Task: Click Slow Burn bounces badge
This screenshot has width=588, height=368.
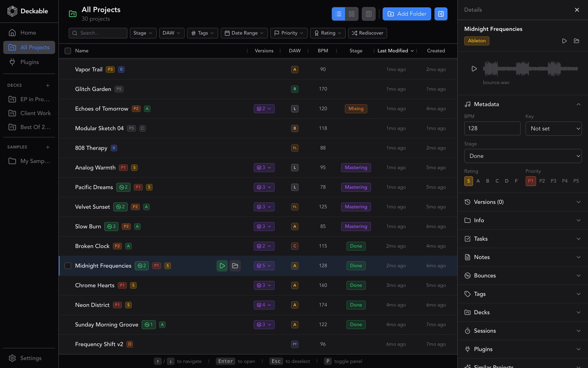Action: [x=111, y=227]
